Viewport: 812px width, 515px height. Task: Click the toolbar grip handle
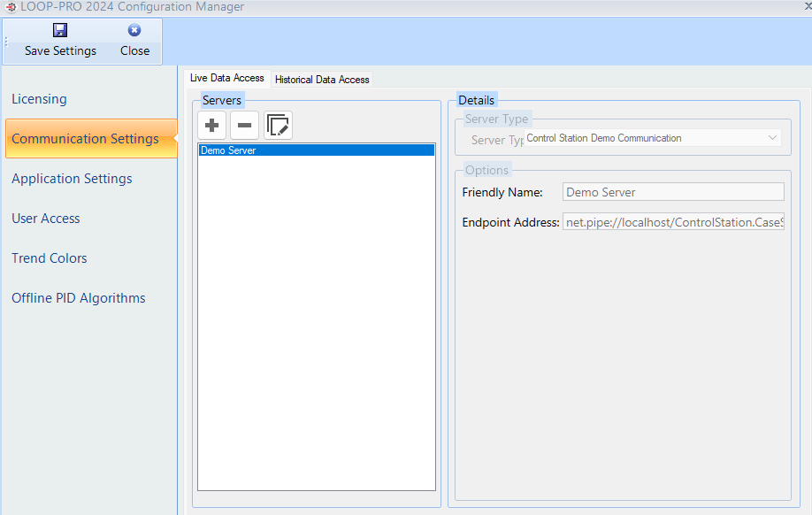coord(6,42)
